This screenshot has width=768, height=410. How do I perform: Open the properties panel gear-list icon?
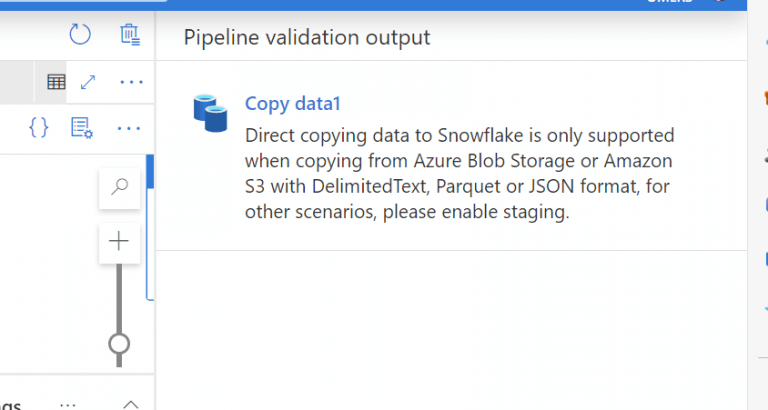82,128
